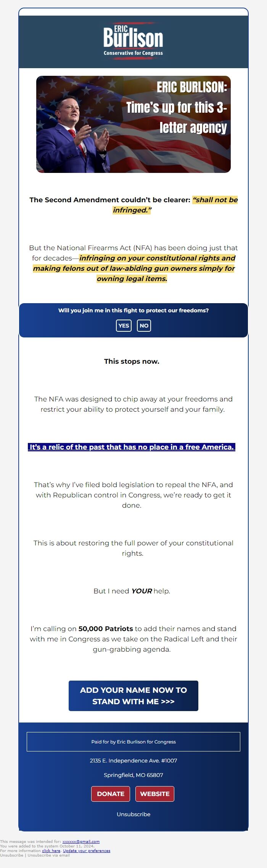Image resolution: width=267 pixels, height=868 pixels.
Task: Click the red DONATE button
Action: pyautogui.click(x=111, y=794)
